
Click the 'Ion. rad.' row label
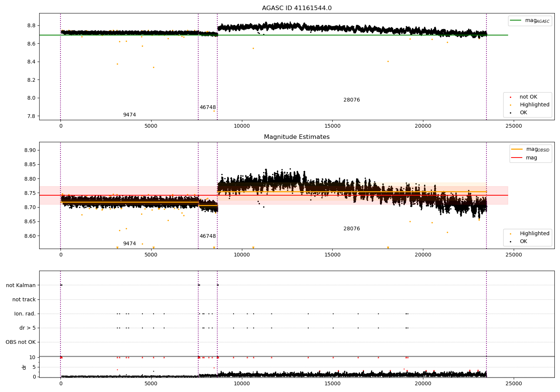click(x=25, y=314)
